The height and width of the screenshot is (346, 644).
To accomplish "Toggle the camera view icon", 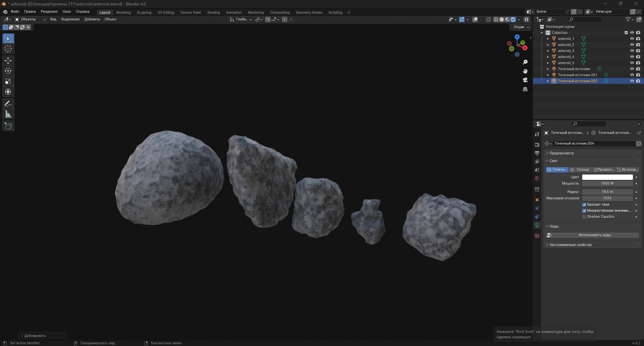I will [x=525, y=80].
